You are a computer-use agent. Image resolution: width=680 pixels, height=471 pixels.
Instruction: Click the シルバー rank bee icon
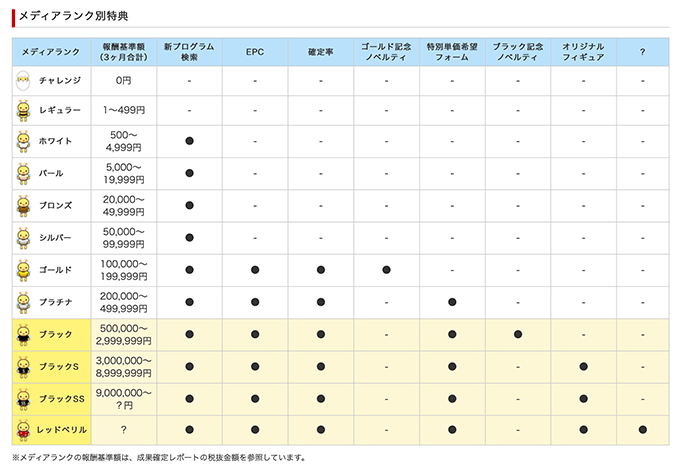pyautogui.click(x=23, y=238)
